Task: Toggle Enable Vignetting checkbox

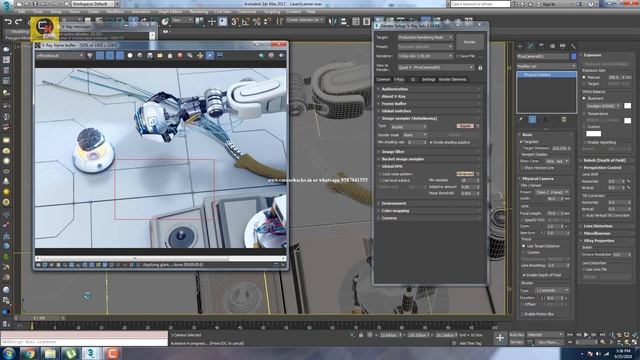Action: click(x=584, y=142)
